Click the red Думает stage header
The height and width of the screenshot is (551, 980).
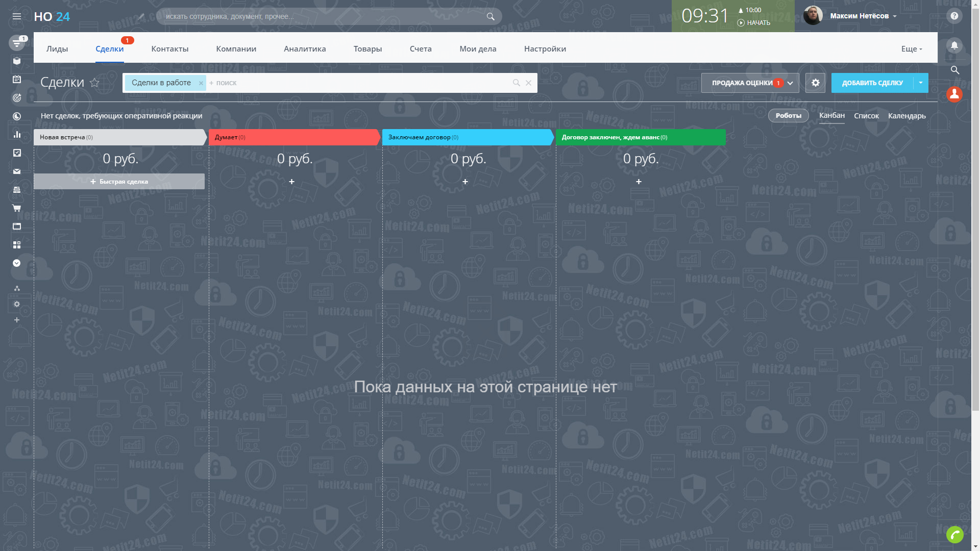coord(293,137)
